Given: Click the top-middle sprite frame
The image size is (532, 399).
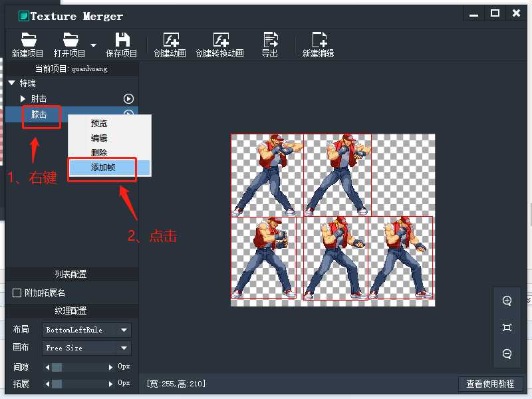Looking at the screenshot, I should click(338, 175).
